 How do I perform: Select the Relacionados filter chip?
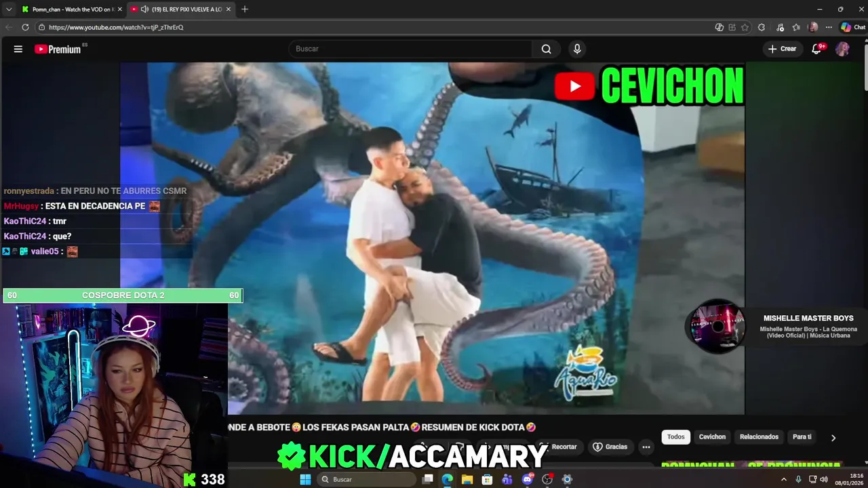click(x=759, y=437)
